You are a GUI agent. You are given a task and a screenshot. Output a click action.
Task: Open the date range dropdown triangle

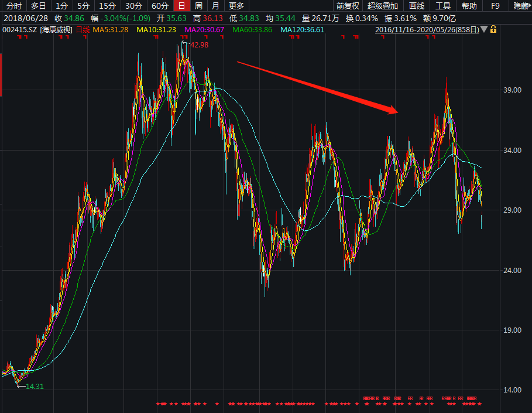click(x=484, y=29)
